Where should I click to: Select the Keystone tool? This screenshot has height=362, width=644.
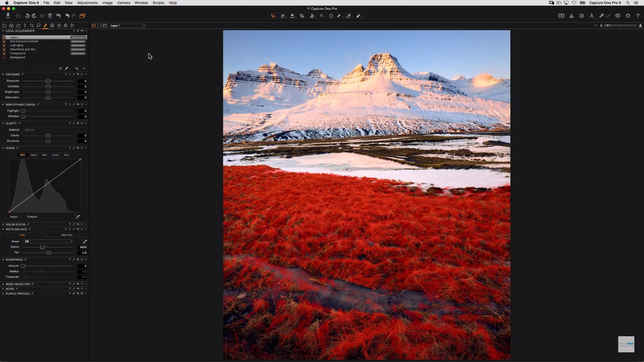click(321, 16)
